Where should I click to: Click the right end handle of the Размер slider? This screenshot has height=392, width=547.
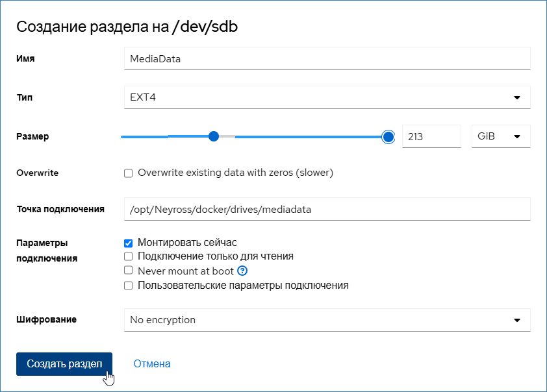tap(388, 136)
